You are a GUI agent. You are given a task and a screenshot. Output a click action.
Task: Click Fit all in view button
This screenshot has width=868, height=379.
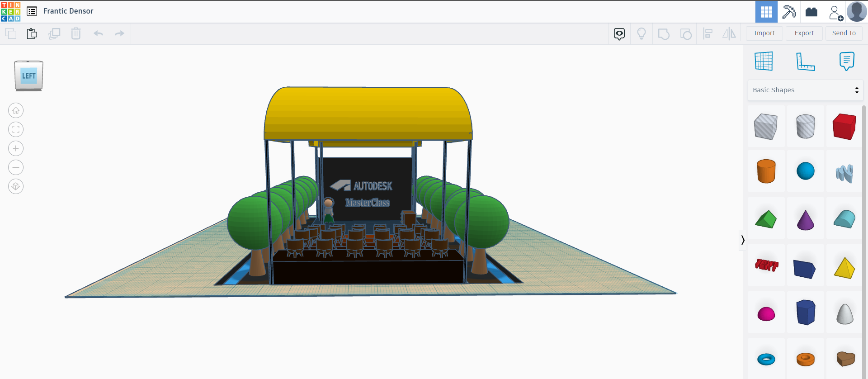tap(16, 129)
